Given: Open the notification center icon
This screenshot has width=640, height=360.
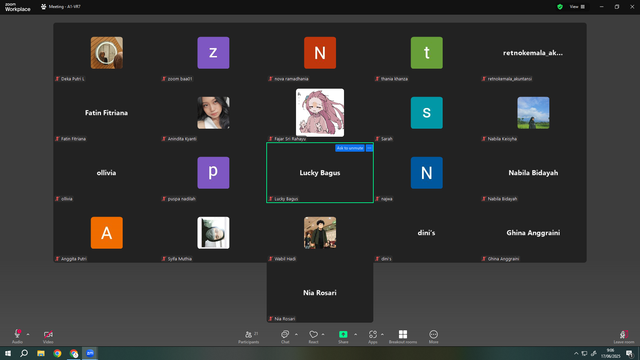Looking at the screenshot, I should coord(629,353).
